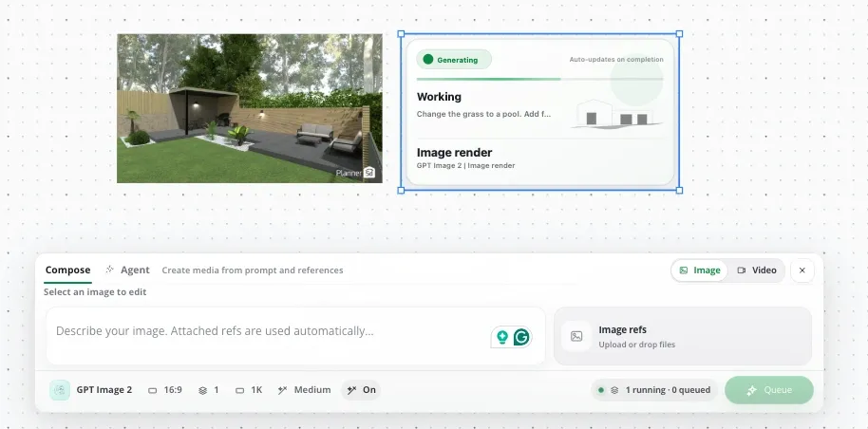Click the Grammarly icon in prompt box

(521, 337)
